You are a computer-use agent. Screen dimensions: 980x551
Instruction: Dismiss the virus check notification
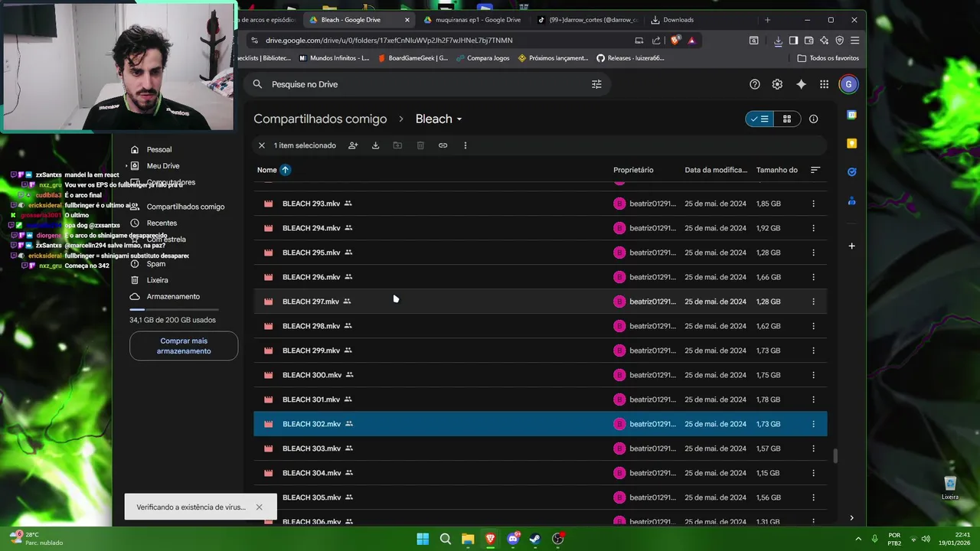[x=259, y=507]
